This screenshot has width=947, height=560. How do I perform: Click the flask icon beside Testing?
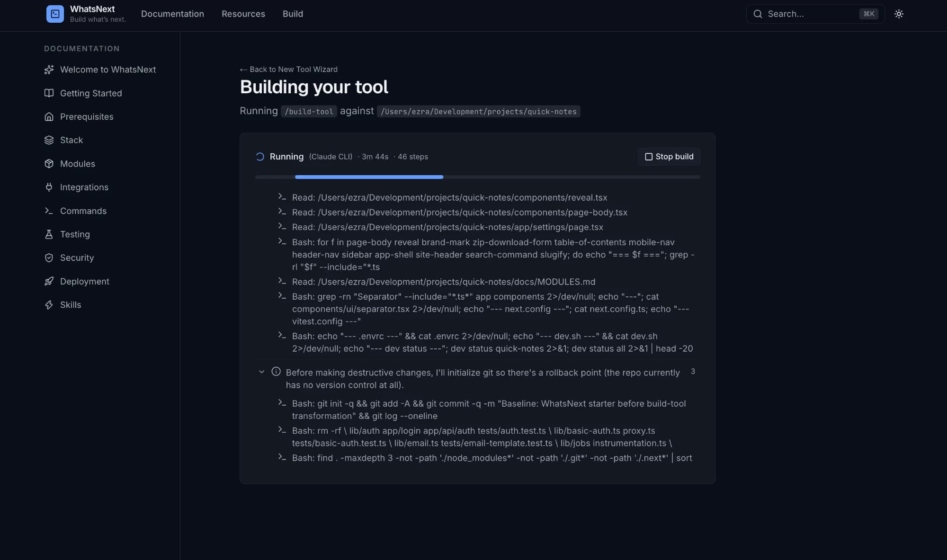tap(49, 234)
